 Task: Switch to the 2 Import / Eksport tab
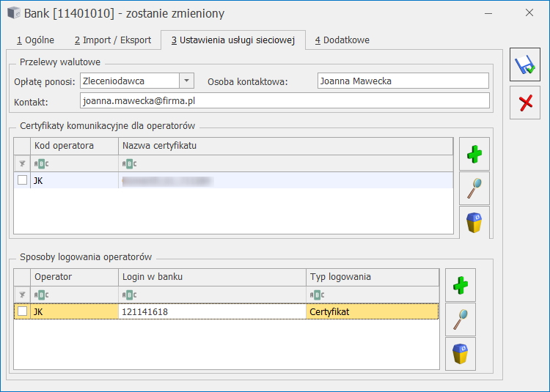pyautogui.click(x=113, y=40)
